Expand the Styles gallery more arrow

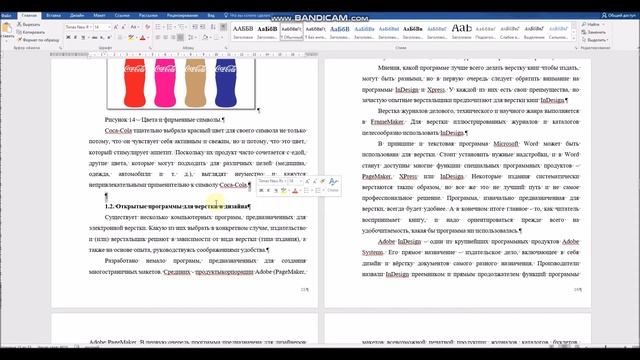(573, 38)
